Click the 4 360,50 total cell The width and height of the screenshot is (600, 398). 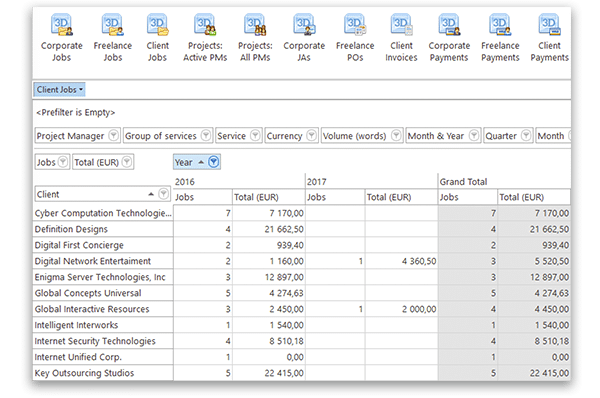[401, 261]
